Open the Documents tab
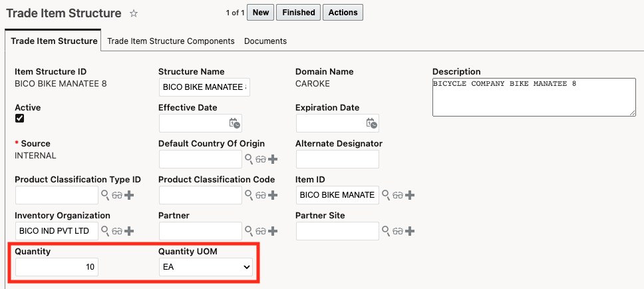Viewport: 644px width, 289px height. click(x=265, y=41)
